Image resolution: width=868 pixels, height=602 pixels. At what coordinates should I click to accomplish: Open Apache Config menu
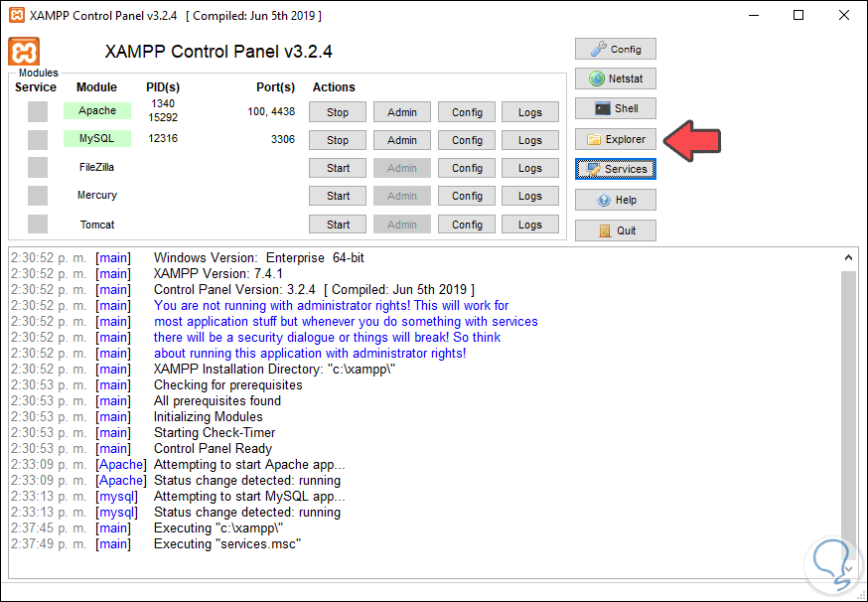[x=467, y=112]
